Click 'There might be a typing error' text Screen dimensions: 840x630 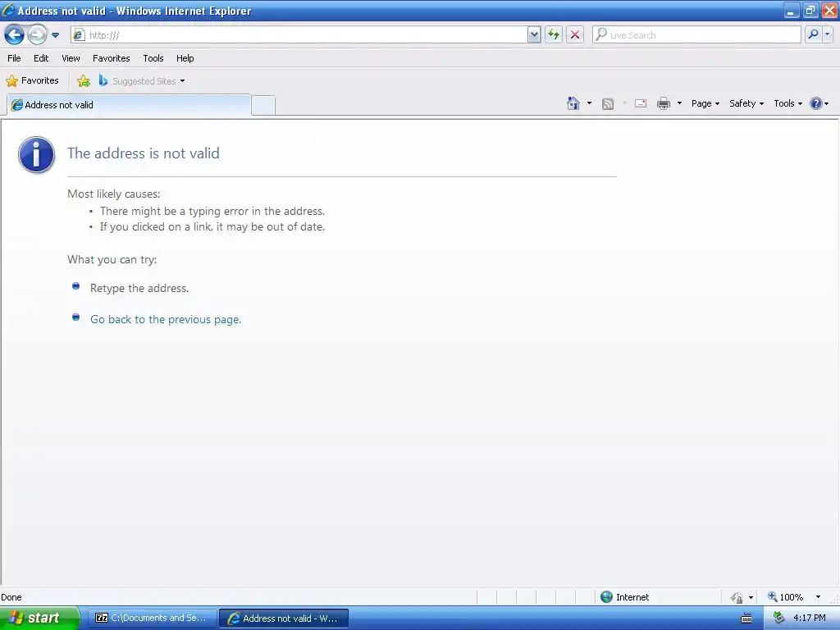click(x=212, y=211)
